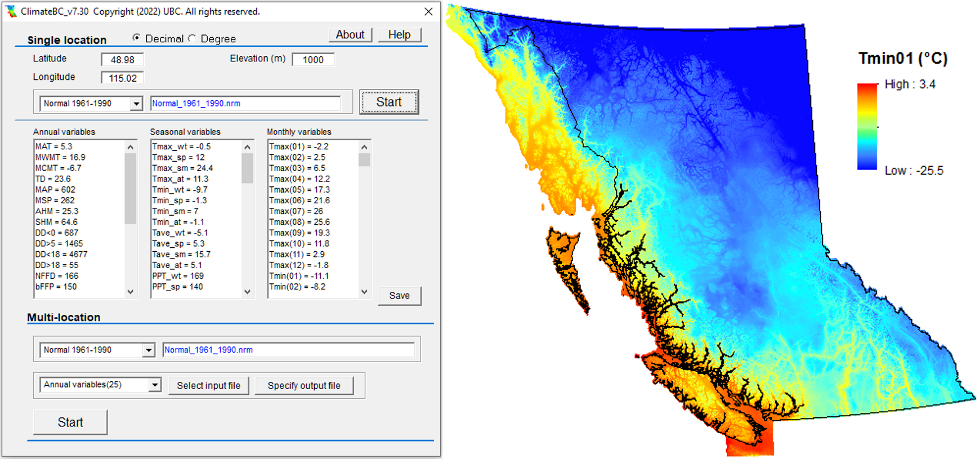Image resolution: width=980 pixels, height=459 pixels.
Task: Open the Annual variables(25) dropdown
Action: point(155,385)
